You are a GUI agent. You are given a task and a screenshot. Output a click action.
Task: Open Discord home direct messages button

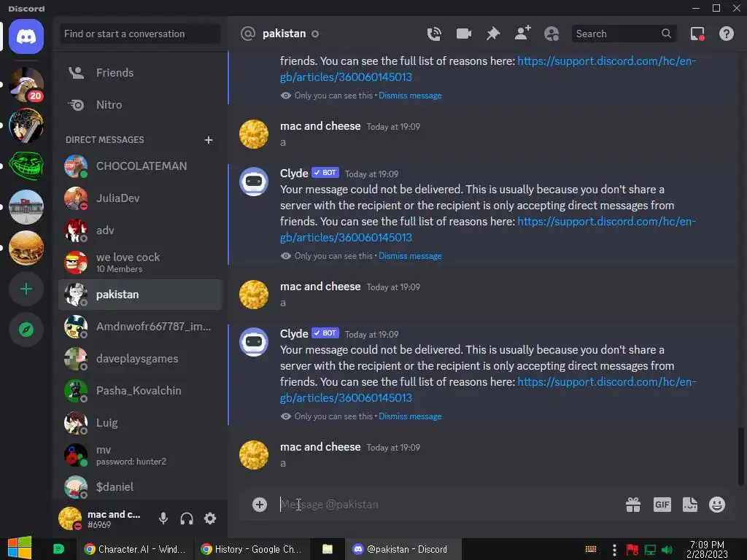click(x=26, y=36)
